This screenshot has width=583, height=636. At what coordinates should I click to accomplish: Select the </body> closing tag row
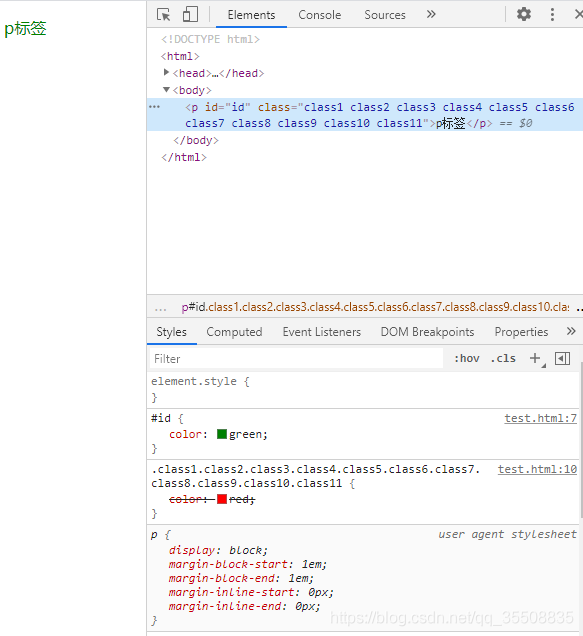click(x=196, y=140)
